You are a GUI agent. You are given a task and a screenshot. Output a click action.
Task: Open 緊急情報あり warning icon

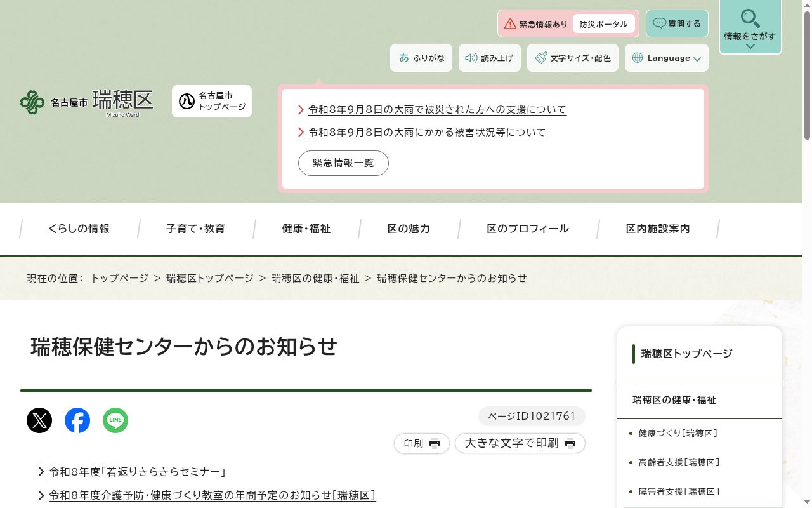(x=510, y=24)
